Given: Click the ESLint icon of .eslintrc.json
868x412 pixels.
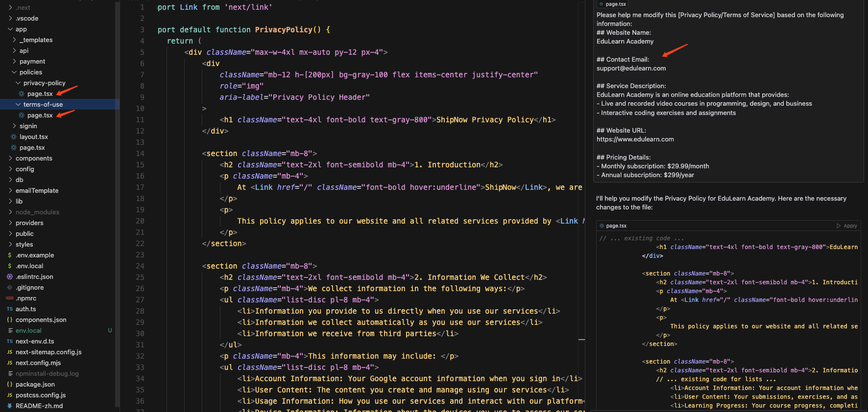Looking at the screenshot, I should 10,276.
